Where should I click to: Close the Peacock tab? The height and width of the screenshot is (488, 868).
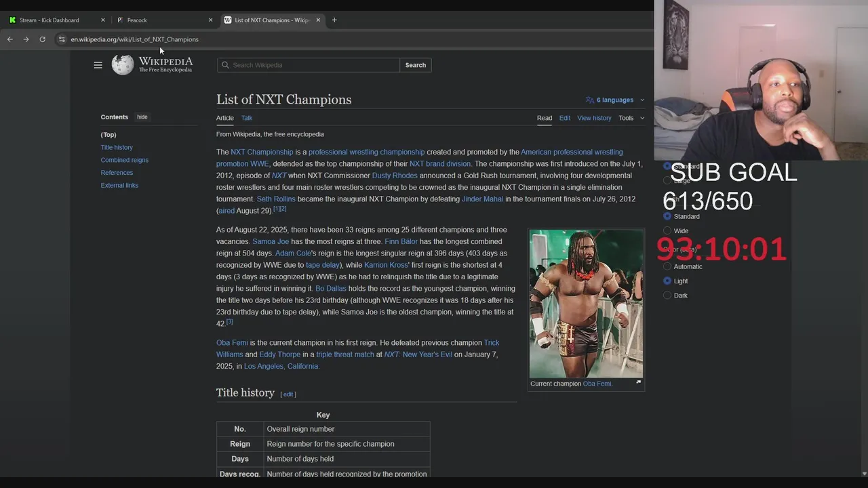[210, 20]
